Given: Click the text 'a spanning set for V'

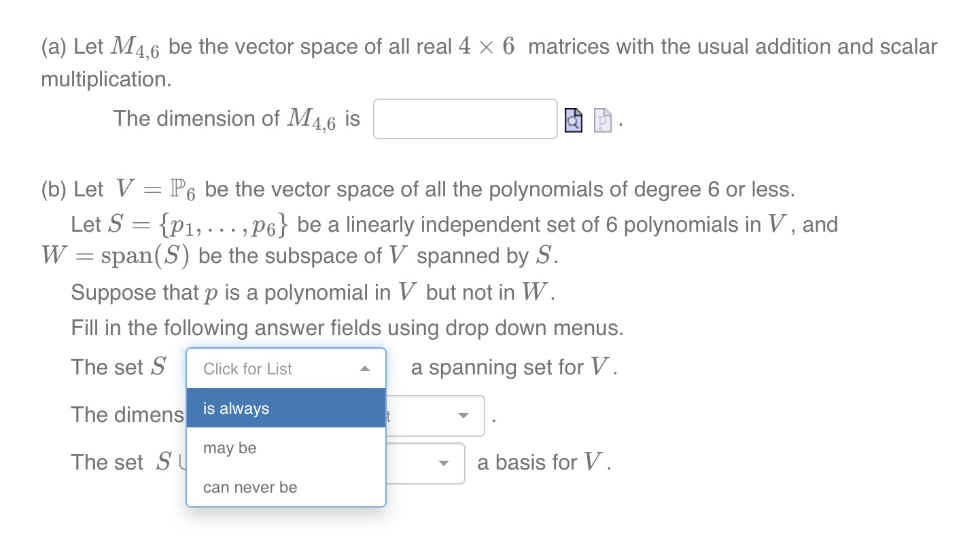Looking at the screenshot, I should 514,368.
